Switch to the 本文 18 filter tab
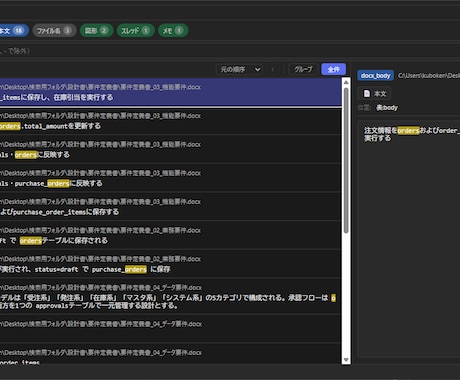This screenshot has height=380, width=460. [x=13, y=31]
